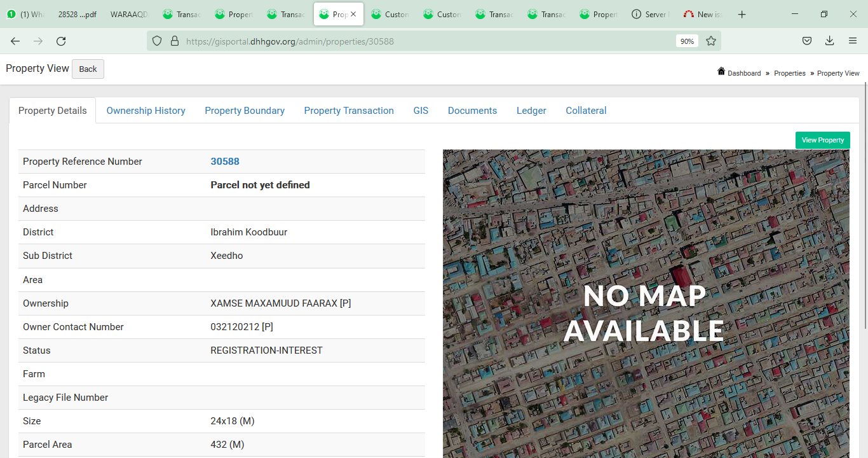Click the 'Address' row label
Image resolution: width=868 pixels, height=458 pixels.
pyautogui.click(x=41, y=209)
